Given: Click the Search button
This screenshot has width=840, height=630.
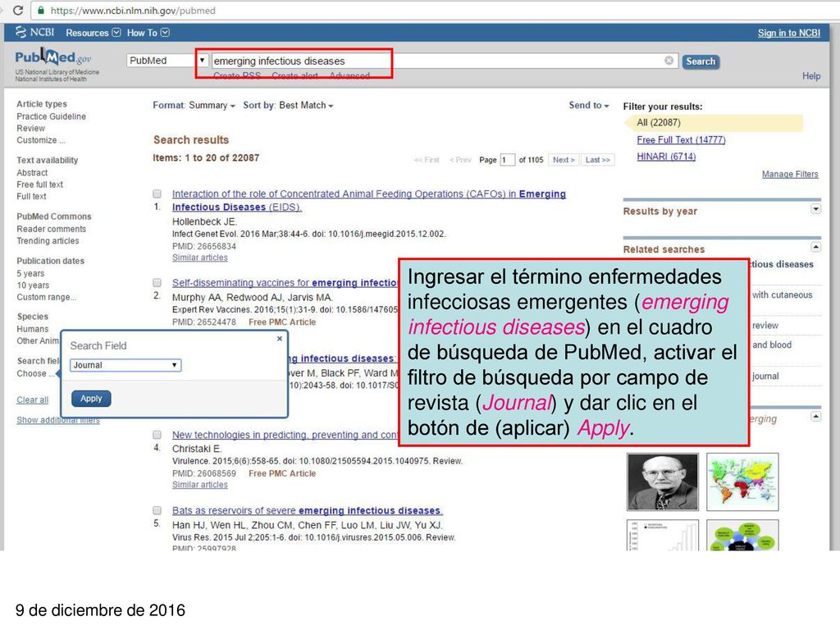Looking at the screenshot, I should [701, 62].
